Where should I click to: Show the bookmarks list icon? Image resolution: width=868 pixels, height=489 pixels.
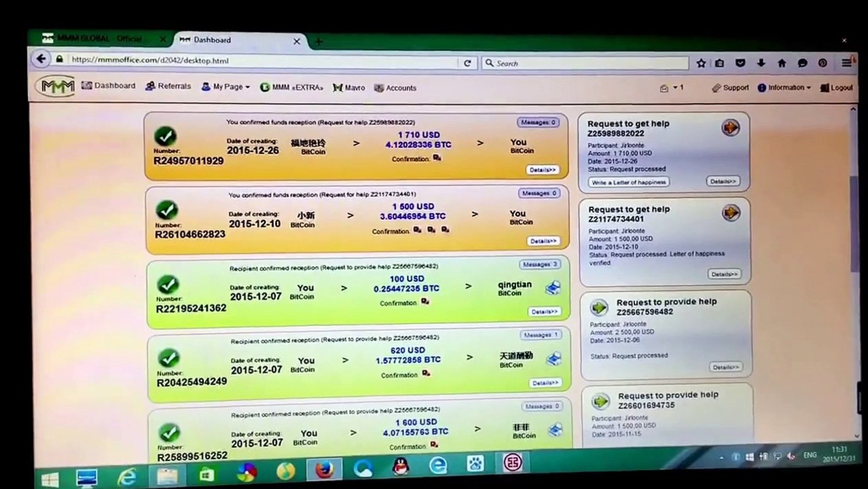pos(719,63)
